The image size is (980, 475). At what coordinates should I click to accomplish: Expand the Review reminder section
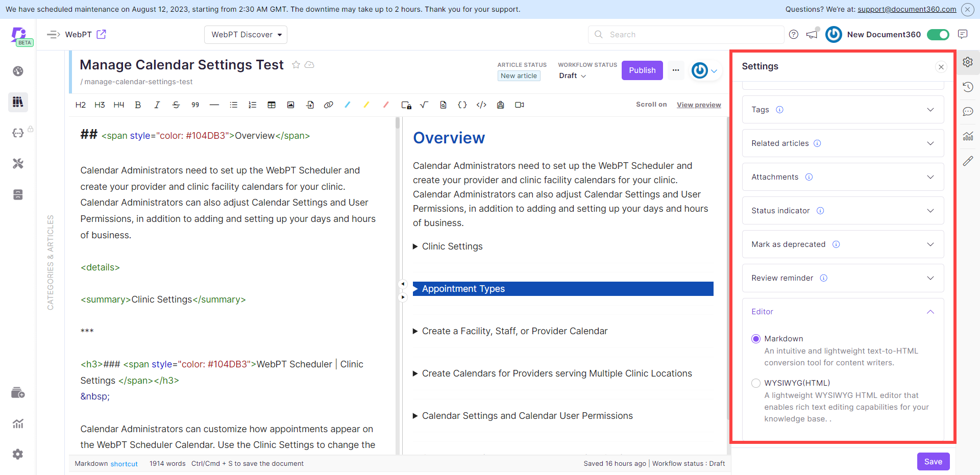(843, 278)
